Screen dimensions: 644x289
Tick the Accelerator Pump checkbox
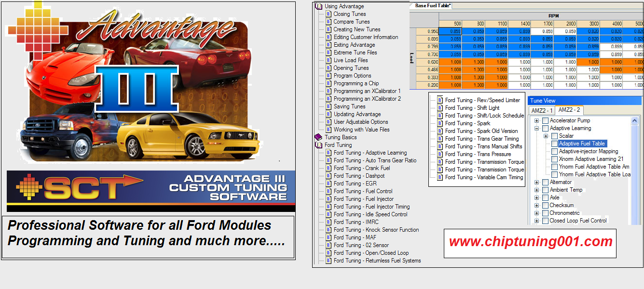click(x=545, y=120)
